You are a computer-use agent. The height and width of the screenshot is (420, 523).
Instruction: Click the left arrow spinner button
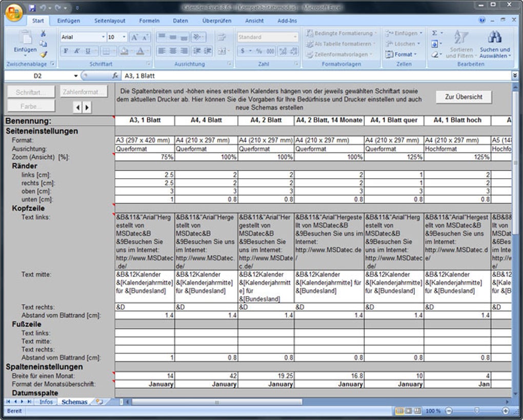78,107
